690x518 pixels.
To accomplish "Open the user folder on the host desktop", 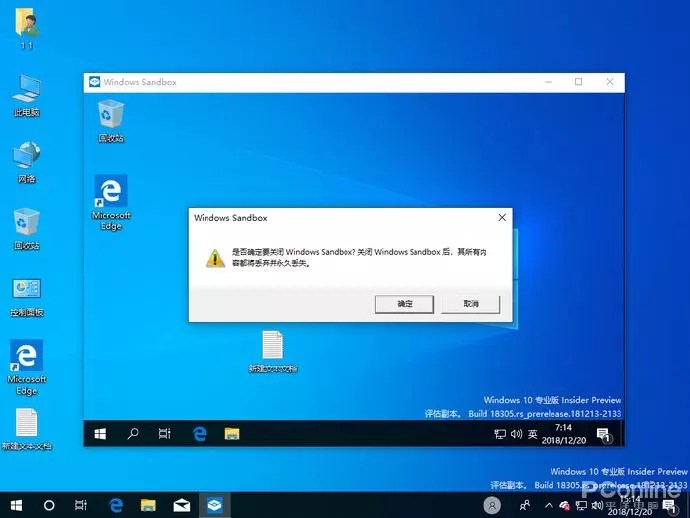I will point(27,28).
